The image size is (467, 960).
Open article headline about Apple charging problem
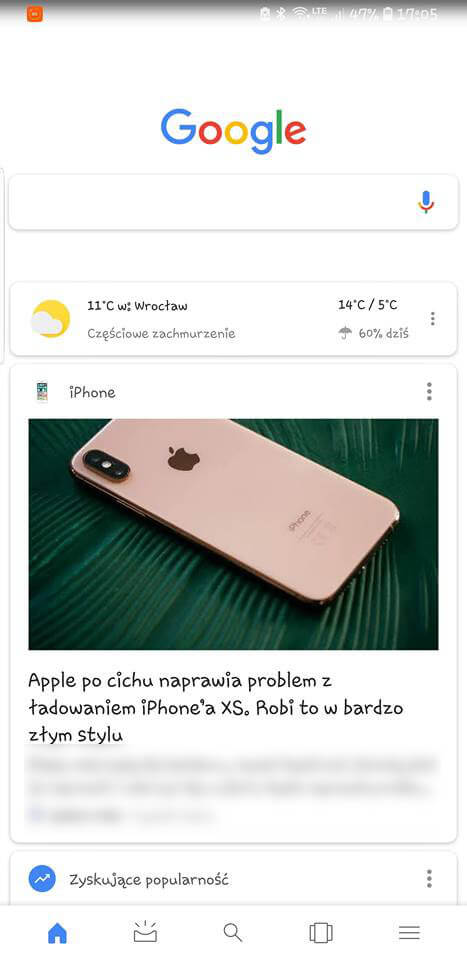tap(215, 708)
